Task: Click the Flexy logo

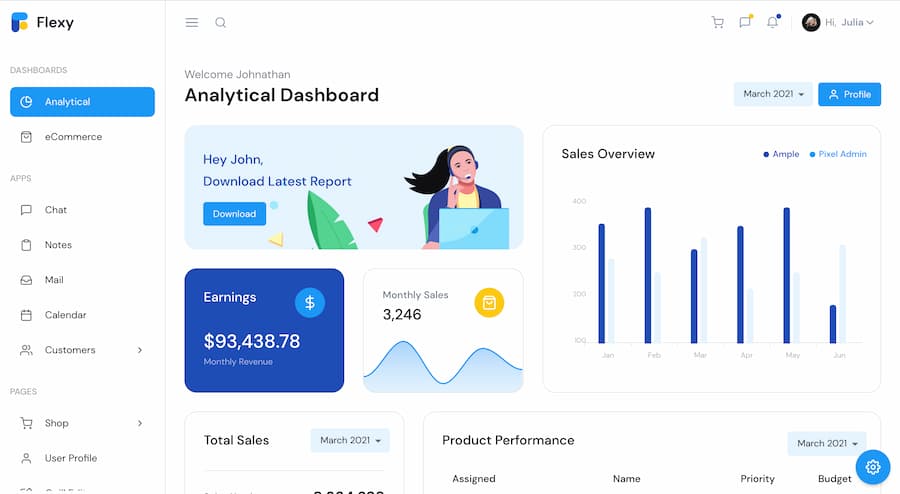Action: 42,23
